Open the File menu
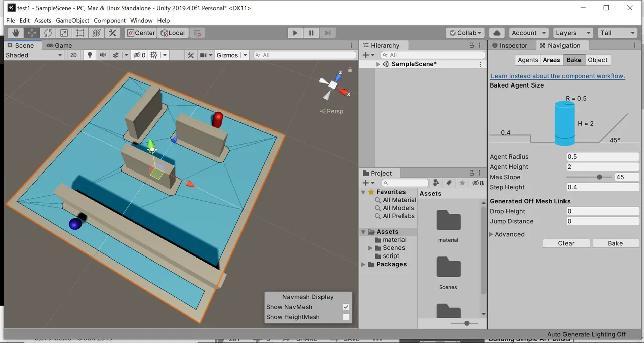The height and width of the screenshot is (343, 644). (10, 21)
